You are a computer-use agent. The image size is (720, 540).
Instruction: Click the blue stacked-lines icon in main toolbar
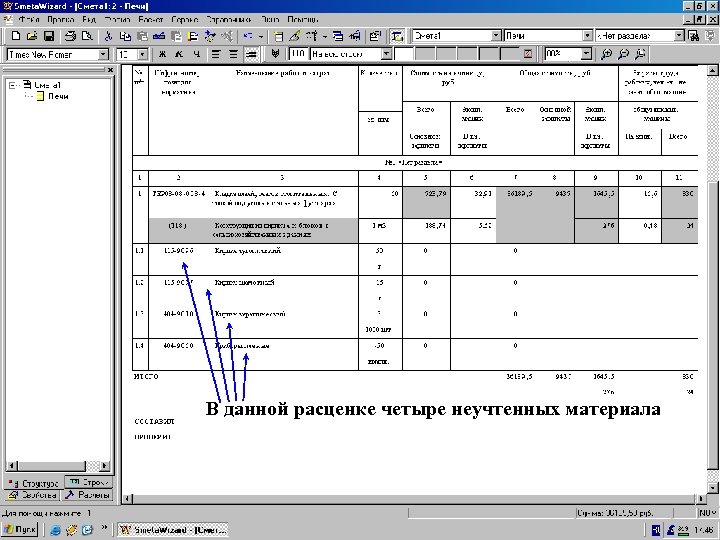[338, 36]
